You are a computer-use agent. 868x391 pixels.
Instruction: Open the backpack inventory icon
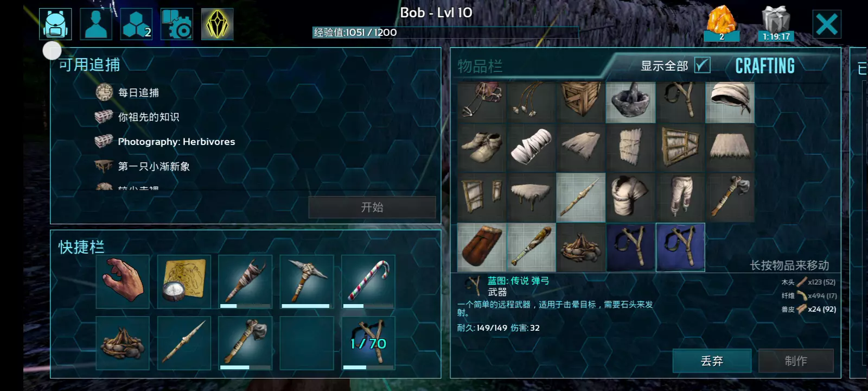55,24
